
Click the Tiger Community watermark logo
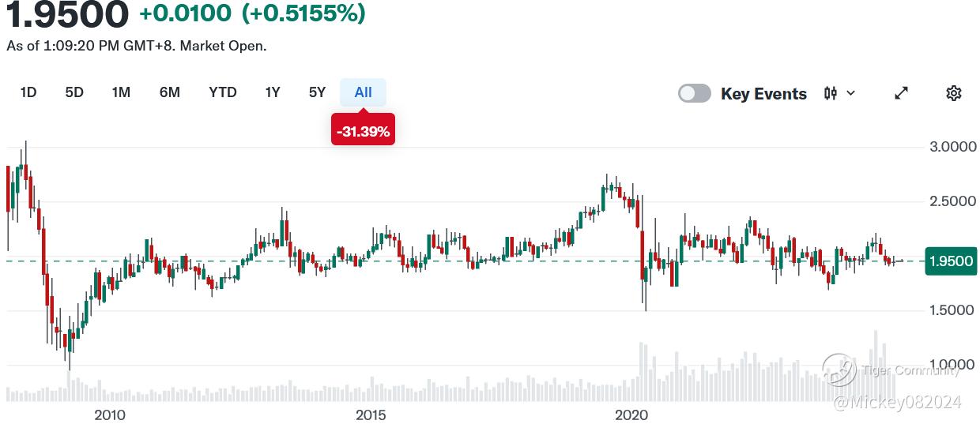point(839,369)
